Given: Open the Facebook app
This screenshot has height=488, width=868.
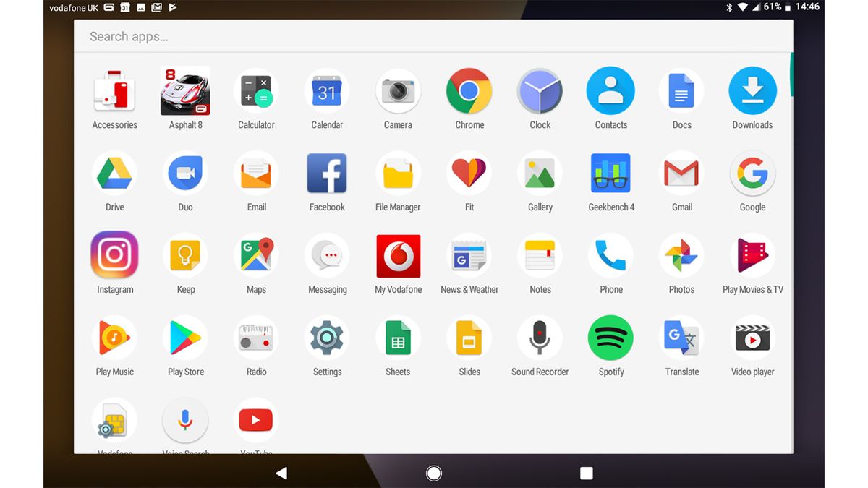Looking at the screenshot, I should tap(327, 173).
